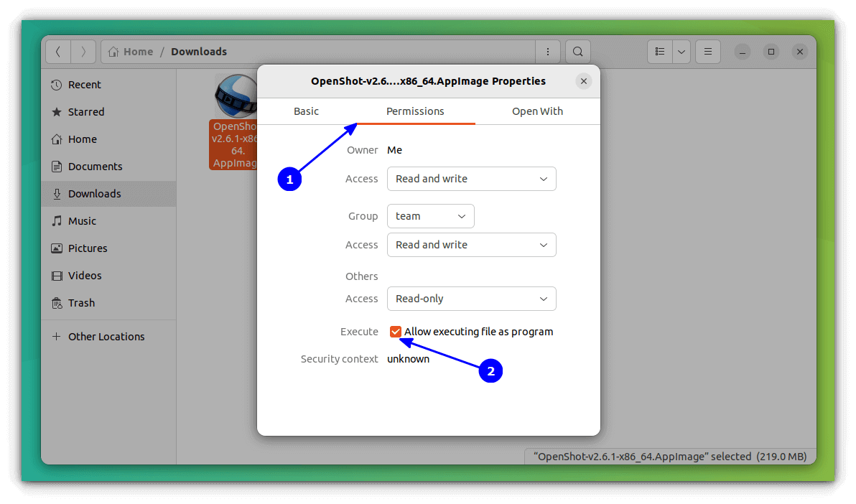Expand the view options chevron

tap(681, 51)
